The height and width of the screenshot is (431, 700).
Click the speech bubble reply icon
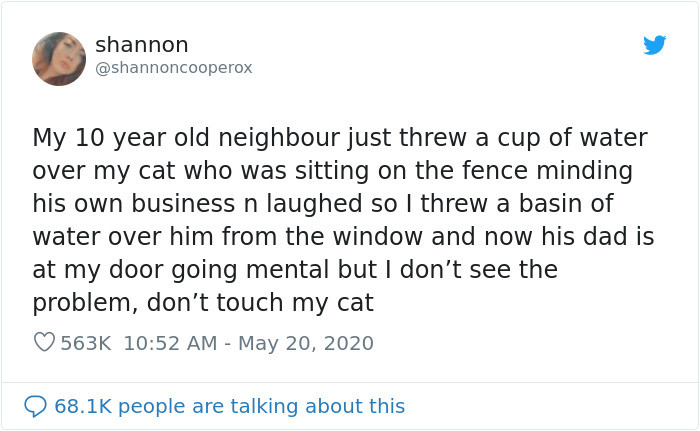(x=35, y=406)
